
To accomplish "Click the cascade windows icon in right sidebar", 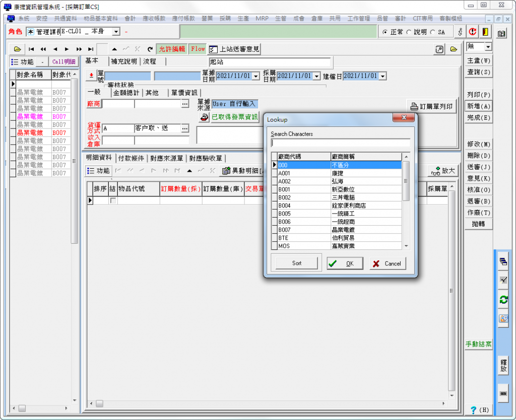I will (x=503, y=261).
